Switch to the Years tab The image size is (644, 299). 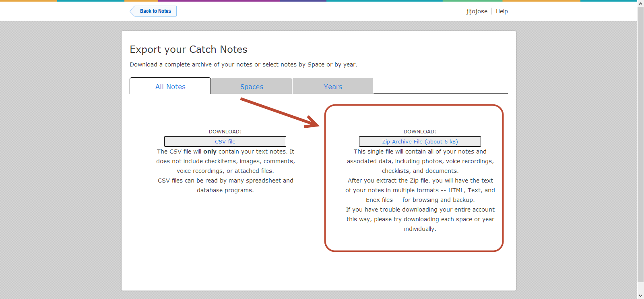(333, 87)
